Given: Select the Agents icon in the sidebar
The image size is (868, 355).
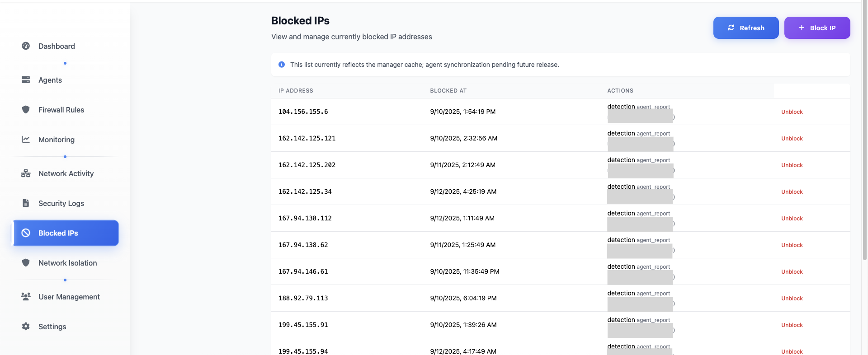Looking at the screenshot, I should click(x=26, y=79).
